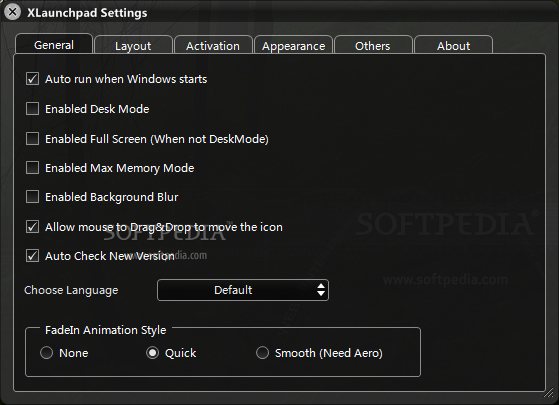Open the Choose Language dropdown
Screen dimensions: 559x405
coord(243,290)
